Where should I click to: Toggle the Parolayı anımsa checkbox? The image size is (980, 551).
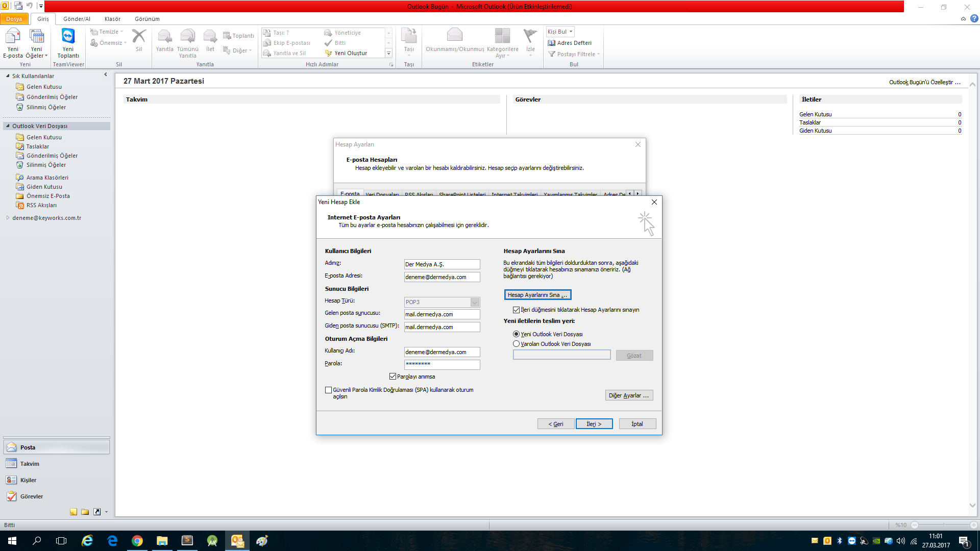click(x=393, y=377)
